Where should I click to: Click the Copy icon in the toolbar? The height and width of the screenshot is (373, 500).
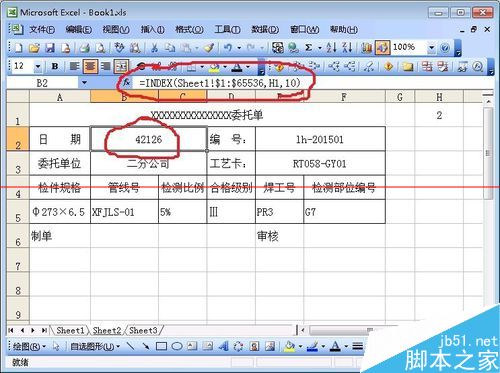tap(170, 48)
